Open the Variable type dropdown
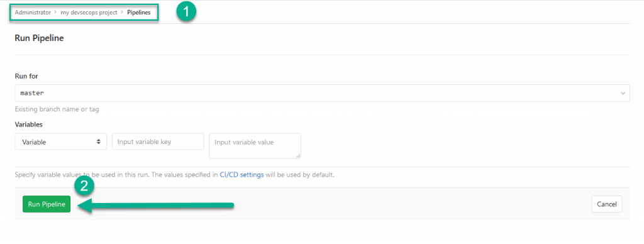This screenshot has height=244, width=644. 61,141
